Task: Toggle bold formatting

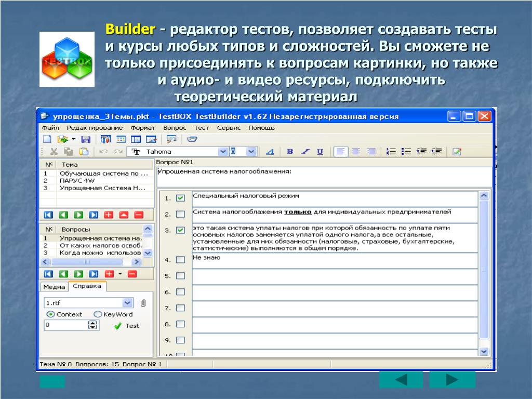Action: click(x=290, y=152)
